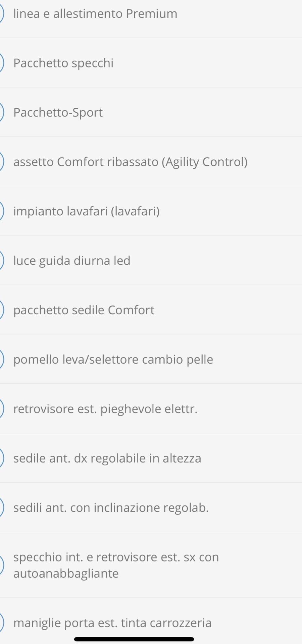Enable the sedile ant. dx regolabile circle
Image resolution: width=302 pixels, height=644 pixels.
[1, 458]
